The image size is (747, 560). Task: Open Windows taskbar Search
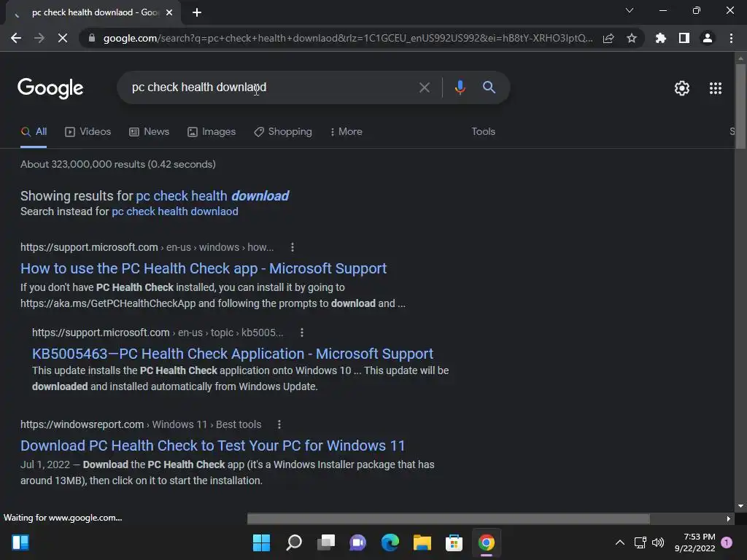(x=293, y=542)
